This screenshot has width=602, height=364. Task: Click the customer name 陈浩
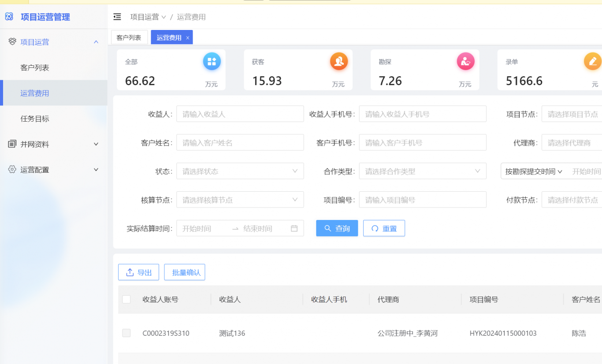coord(579,333)
